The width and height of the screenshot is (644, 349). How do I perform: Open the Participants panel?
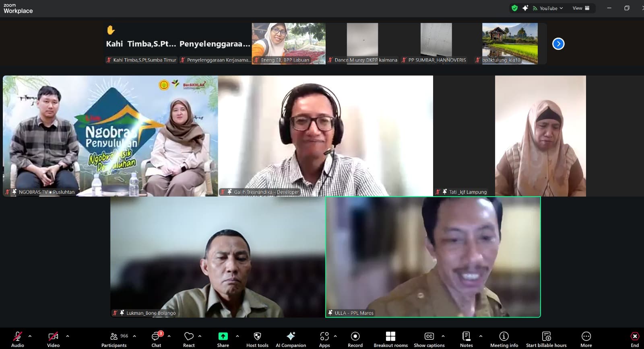tap(114, 339)
